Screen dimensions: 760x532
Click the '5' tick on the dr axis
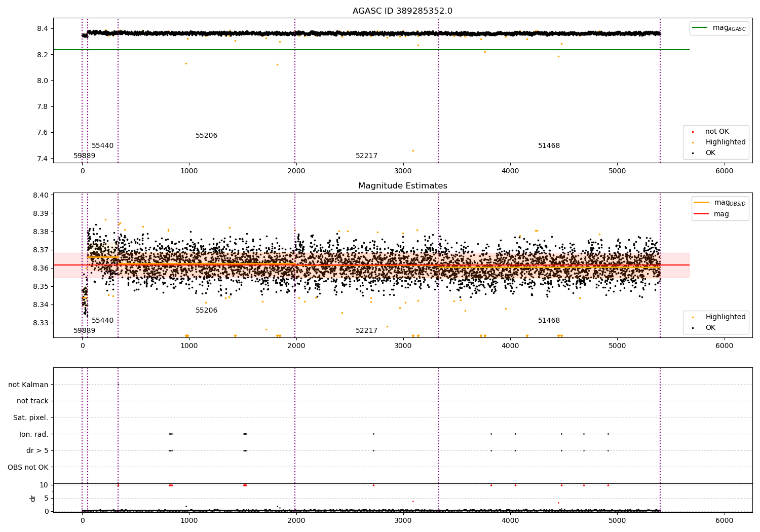point(46,498)
